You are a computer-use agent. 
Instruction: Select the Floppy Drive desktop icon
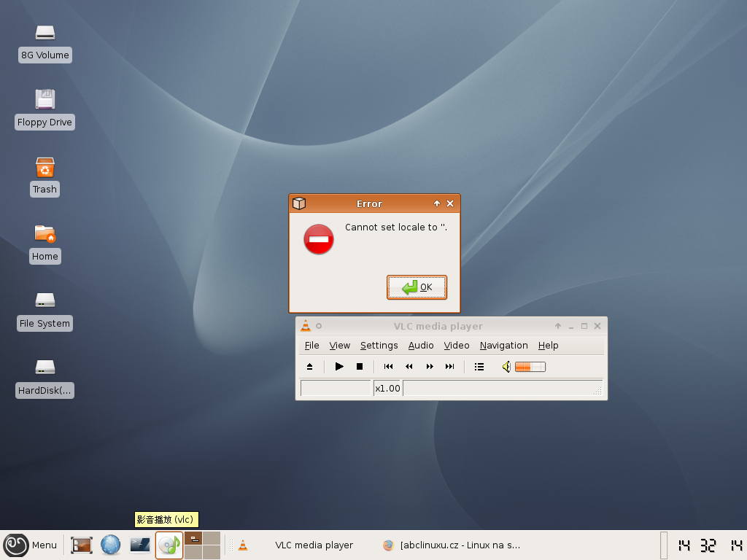[44, 109]
